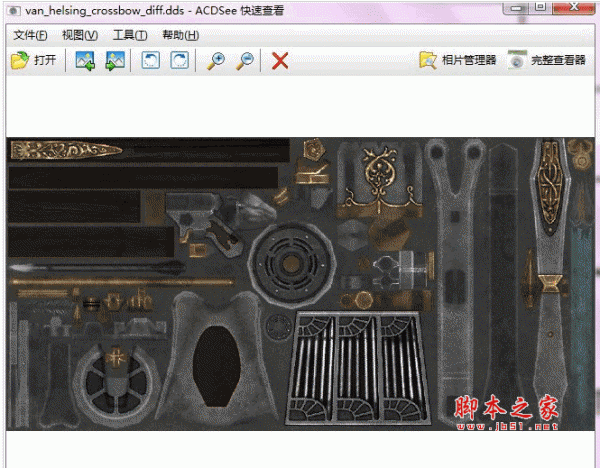This screenshot has height=468, width=600.
Task: Click the 打开 folder icon
Action: coord(20,60)
